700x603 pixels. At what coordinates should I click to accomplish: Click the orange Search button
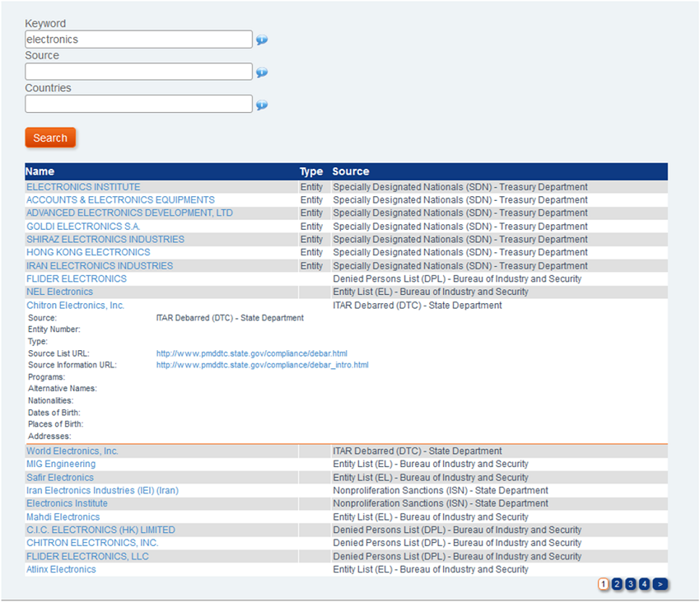coord(50,138)
